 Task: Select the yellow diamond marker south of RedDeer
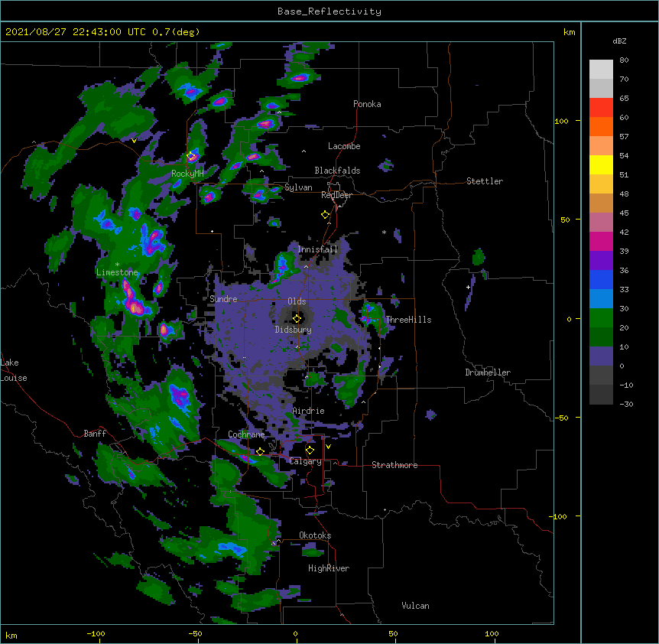pyautogui.click(x=325, y=215)
